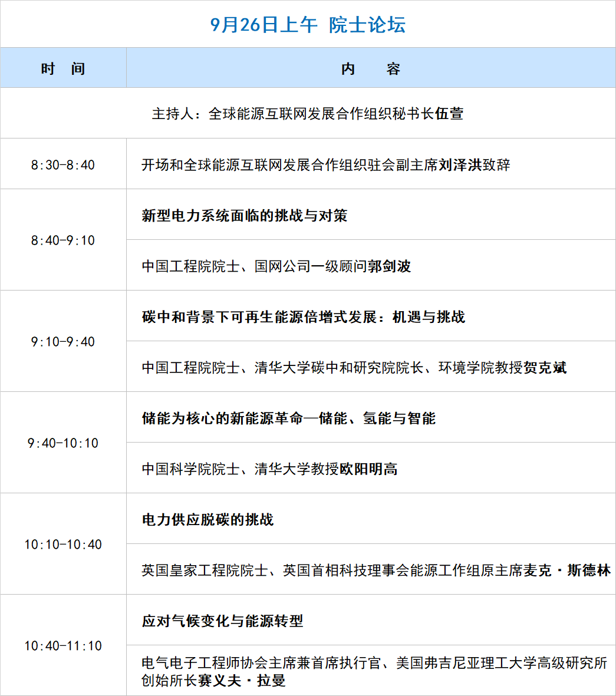Viewport: 616px width, 696px height.
Task: Click the title '9月26日上午 院士论坛'
Action: [308, 25]
